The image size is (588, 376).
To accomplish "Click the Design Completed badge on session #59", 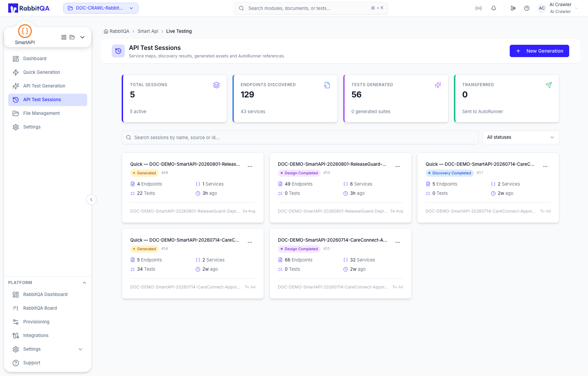I will [x=299, y=173].
